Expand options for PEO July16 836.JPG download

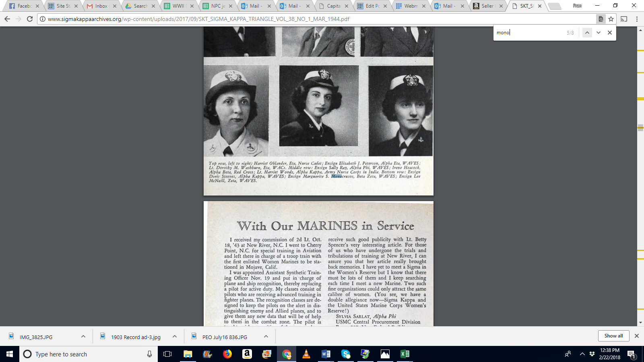point(266,337)
